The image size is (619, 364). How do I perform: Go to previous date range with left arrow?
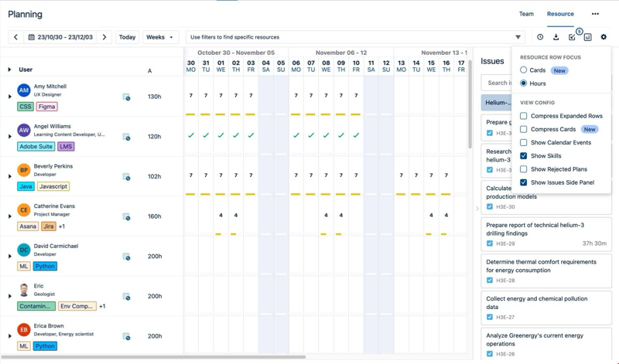coord(15,37)
